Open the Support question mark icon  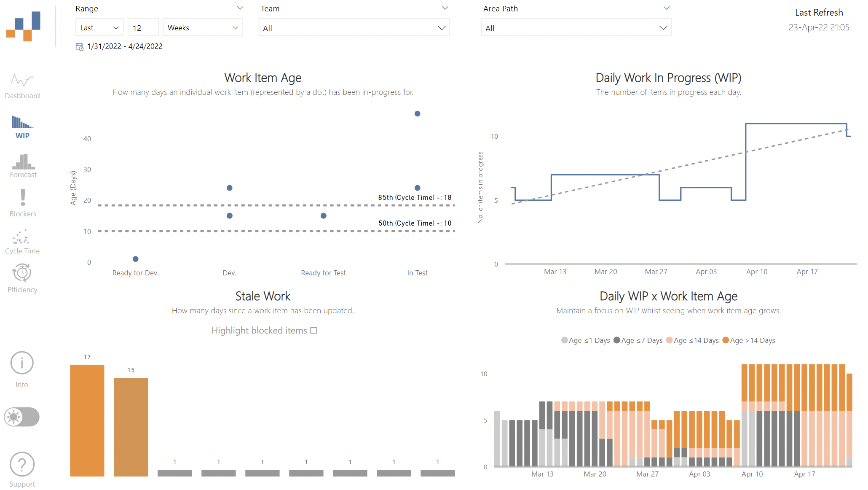22,464
